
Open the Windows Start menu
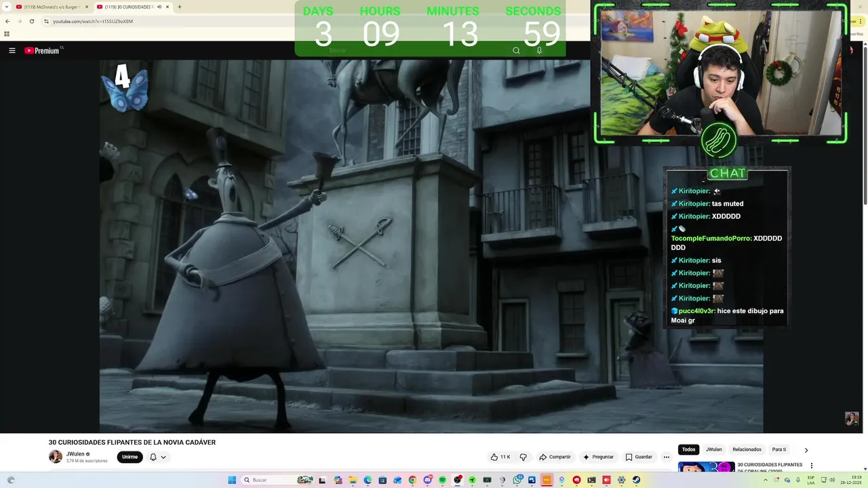[x=232, y=480]
